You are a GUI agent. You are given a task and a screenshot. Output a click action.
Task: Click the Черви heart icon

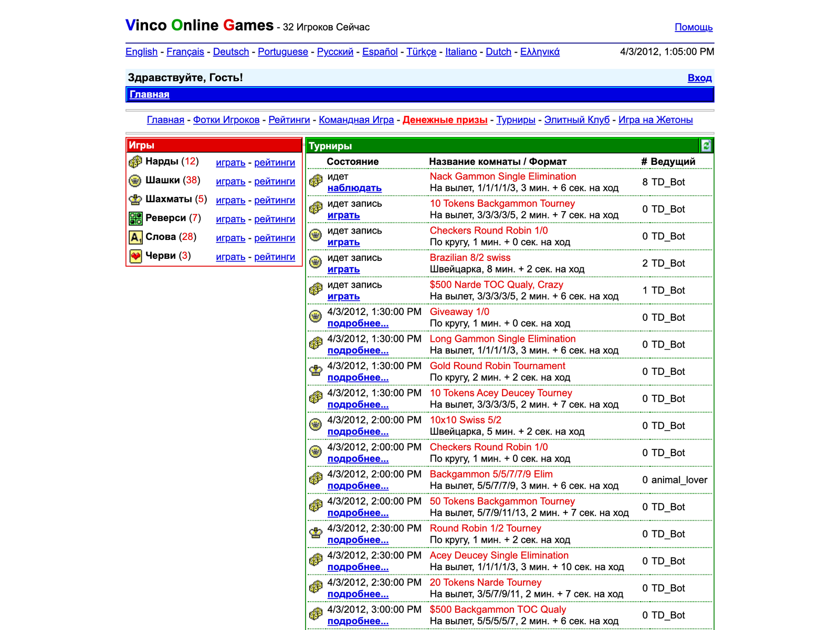(x=135, y=256)
